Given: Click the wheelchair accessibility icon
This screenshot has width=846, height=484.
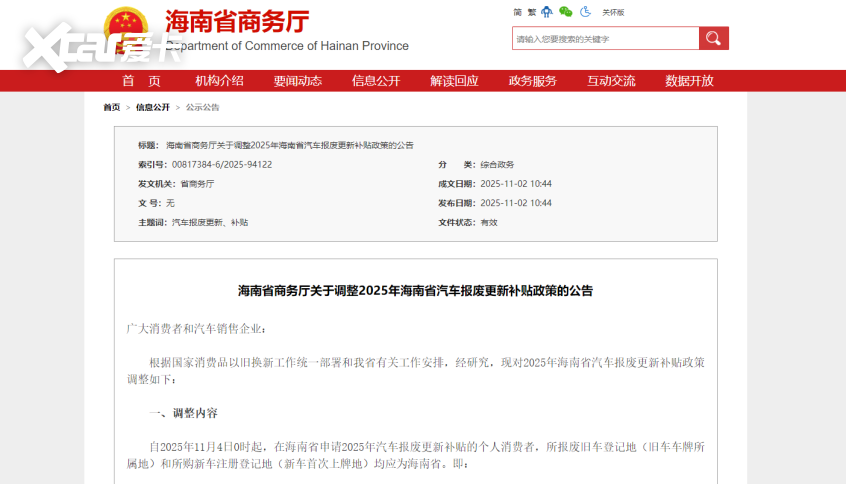Looking at the screenshot, I should tap(584, 12).
